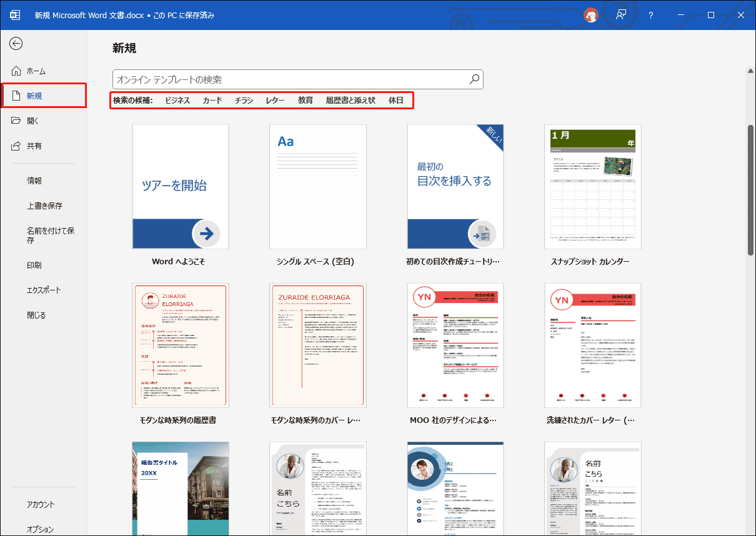Click the 休日 search suggestion
This screenshot has height=536, width=756.
396,100
